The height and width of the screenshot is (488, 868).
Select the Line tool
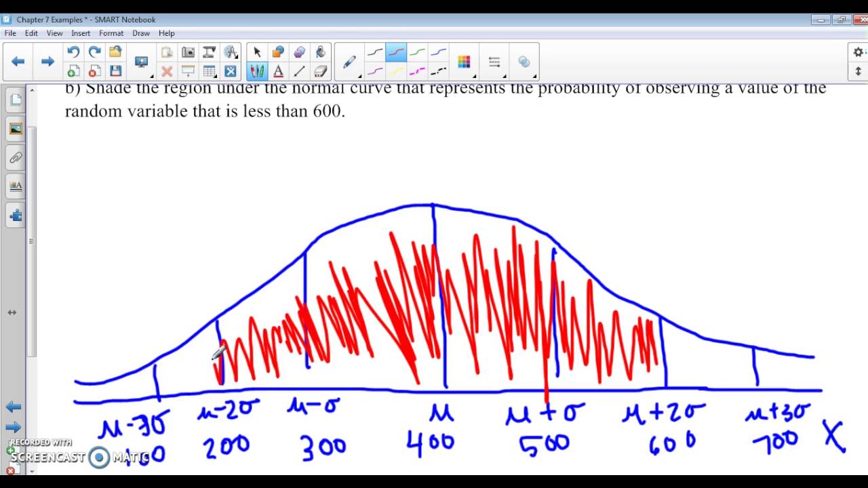point(299,71)
